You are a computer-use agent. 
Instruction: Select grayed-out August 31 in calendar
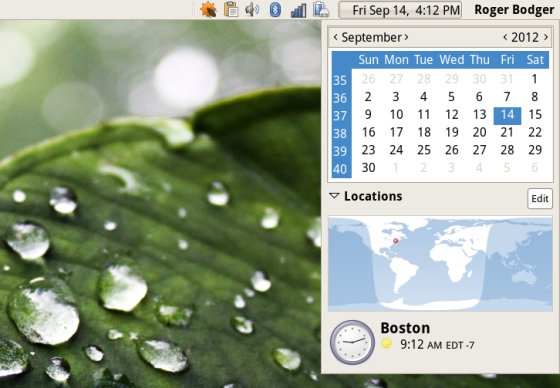tap(507, 79)
